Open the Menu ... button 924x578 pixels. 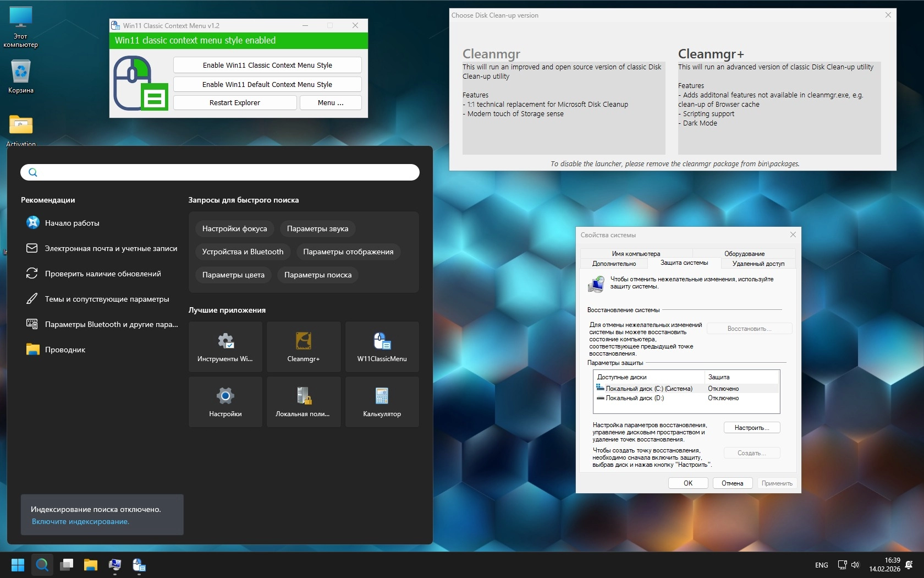pos(331,103)
